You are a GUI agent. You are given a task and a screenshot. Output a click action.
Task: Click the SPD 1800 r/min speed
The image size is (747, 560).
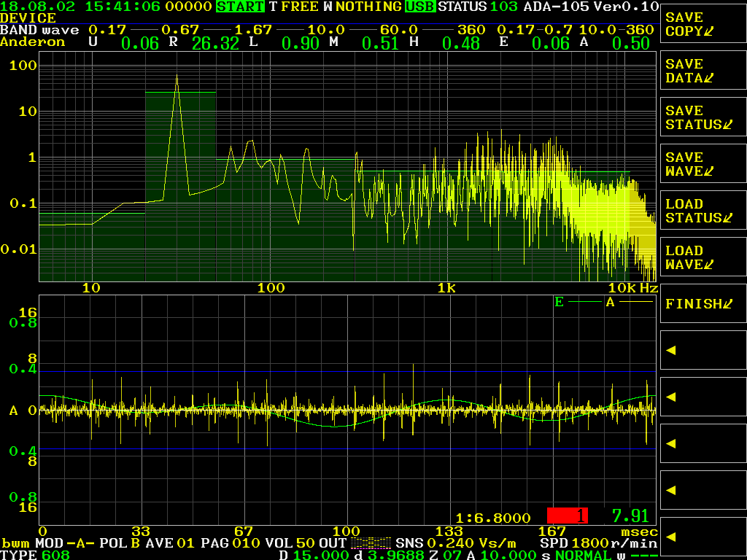(598, 543)
